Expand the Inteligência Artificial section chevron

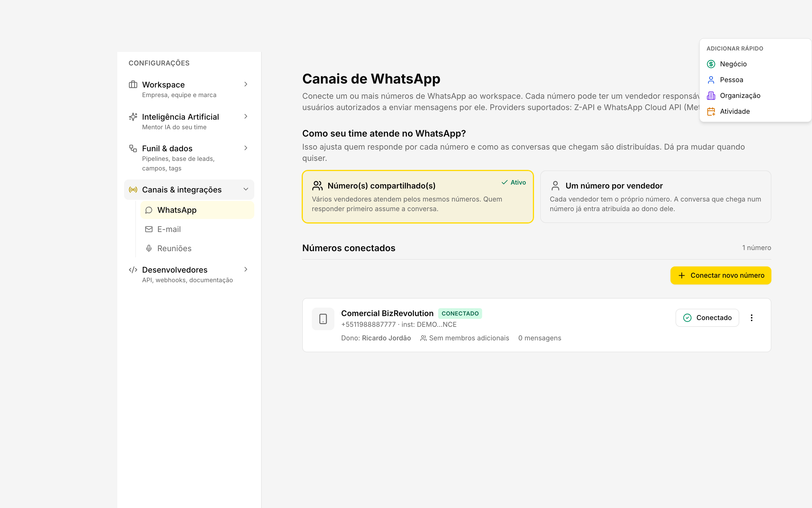point(246,116)
